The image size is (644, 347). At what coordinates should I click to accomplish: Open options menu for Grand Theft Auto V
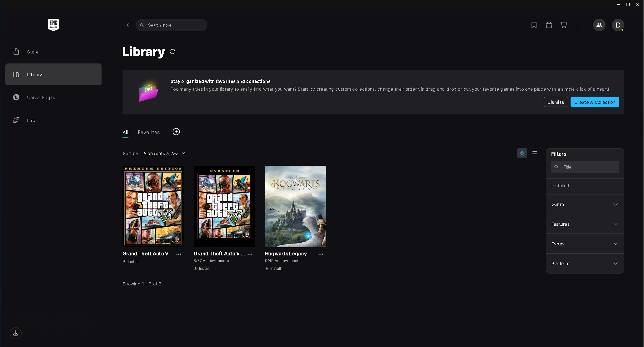click(x=179, y=254)
